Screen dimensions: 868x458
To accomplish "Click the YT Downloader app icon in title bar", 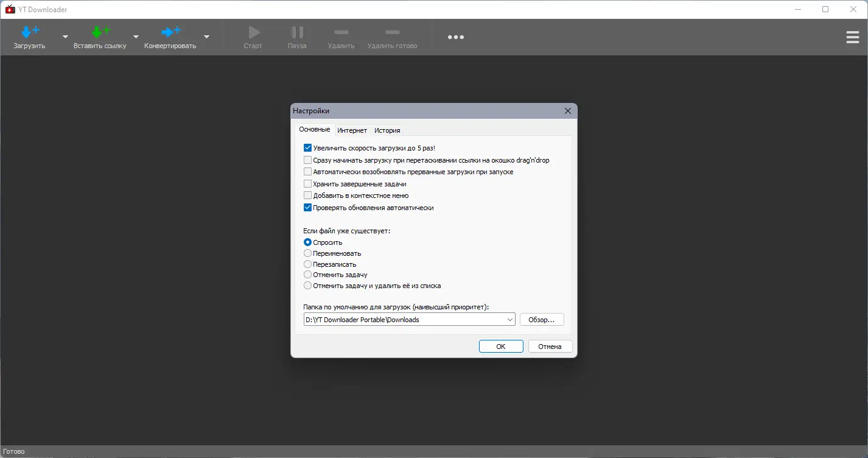I will click(x=10, y=9).
